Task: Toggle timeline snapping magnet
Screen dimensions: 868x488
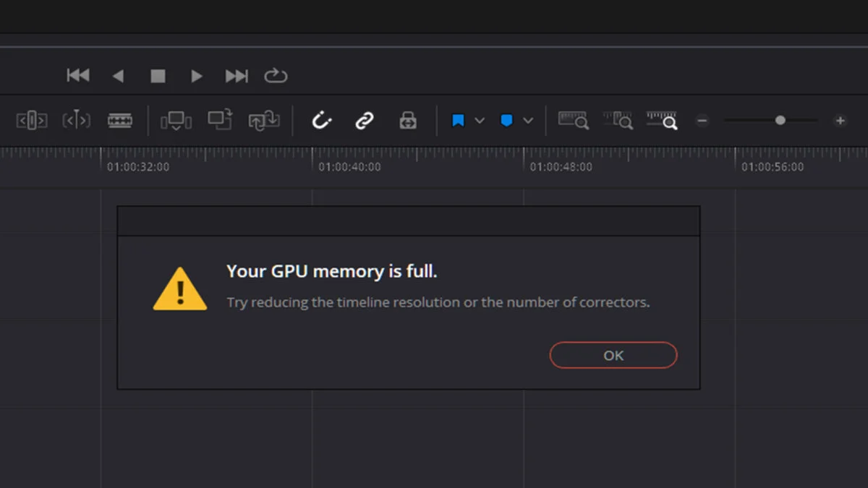Action: (321, 121)
